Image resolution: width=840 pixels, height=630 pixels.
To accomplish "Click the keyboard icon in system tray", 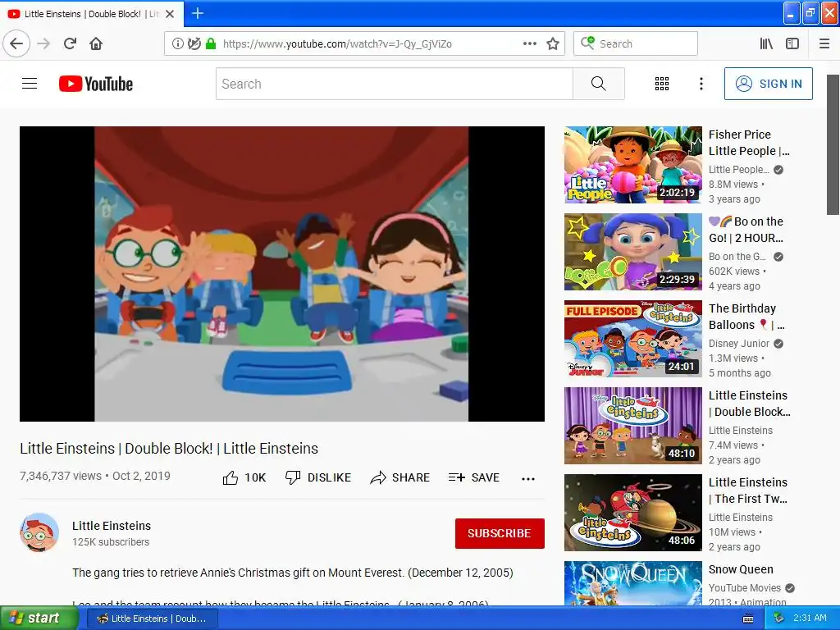I will (748, 619).
